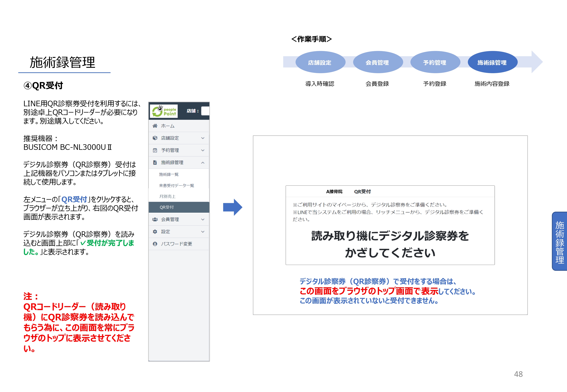
Task: Click the cube icon for 店舗設定
Action: coord(155,138)
